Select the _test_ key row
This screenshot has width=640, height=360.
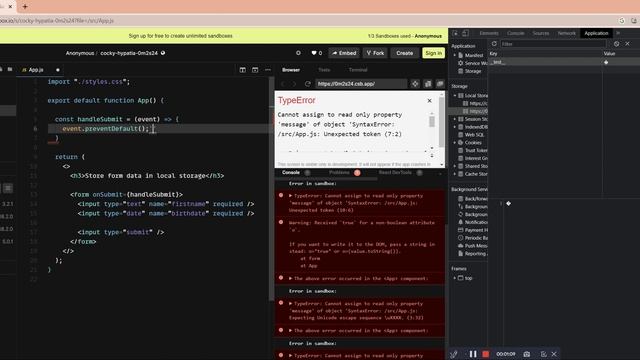564,62
